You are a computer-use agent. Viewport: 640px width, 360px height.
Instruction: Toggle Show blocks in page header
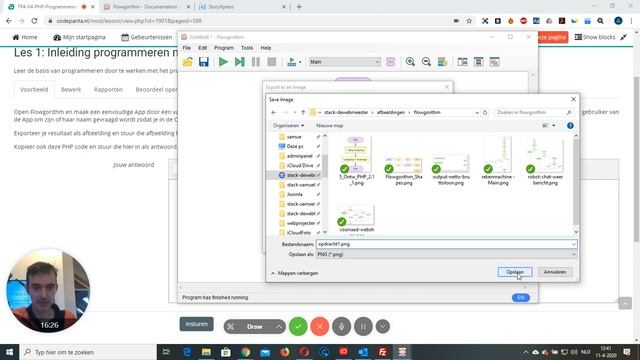(595, 37)
